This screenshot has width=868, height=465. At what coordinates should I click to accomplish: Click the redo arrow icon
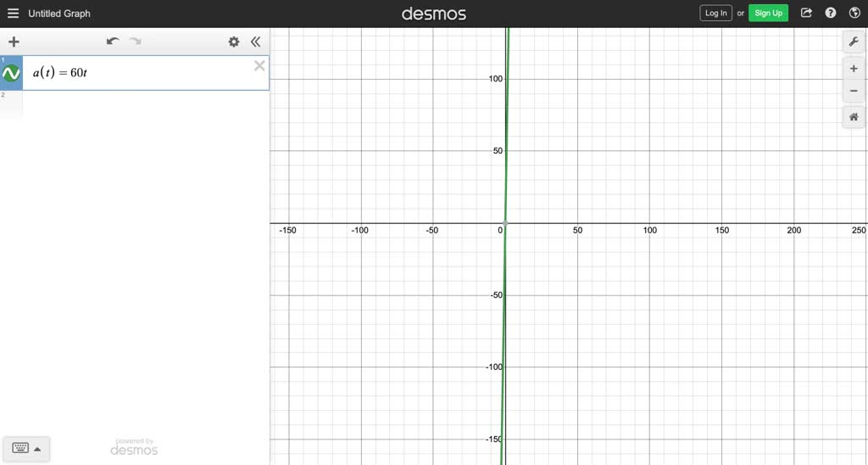[x=135, y=42]
